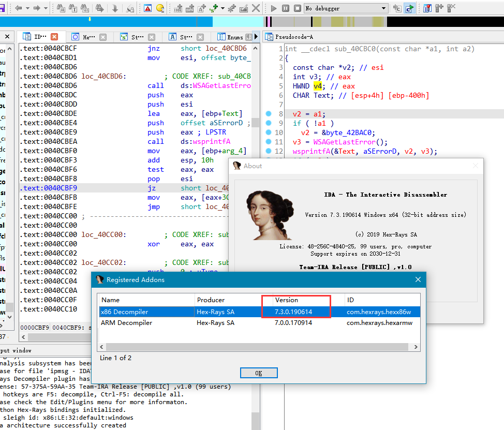Click left arrow of addons horizontal scrollbar

click(102, 347)
